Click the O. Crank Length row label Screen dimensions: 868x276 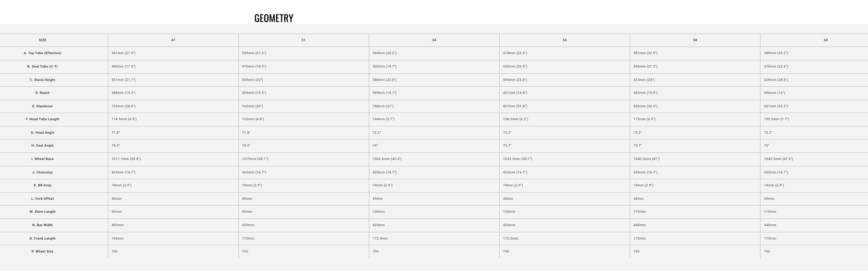tap(43, 239)
